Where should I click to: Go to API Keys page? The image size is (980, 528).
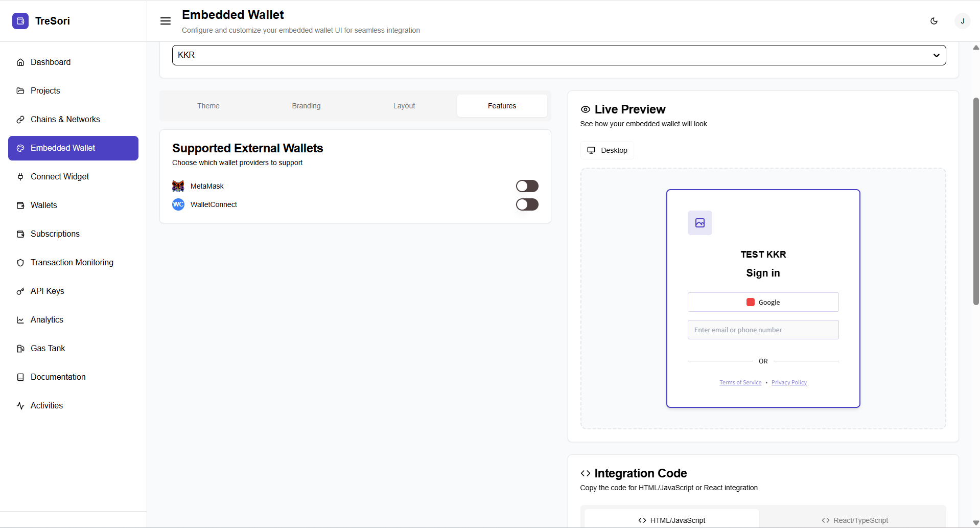pyautogui.click(x=47, y=291)
